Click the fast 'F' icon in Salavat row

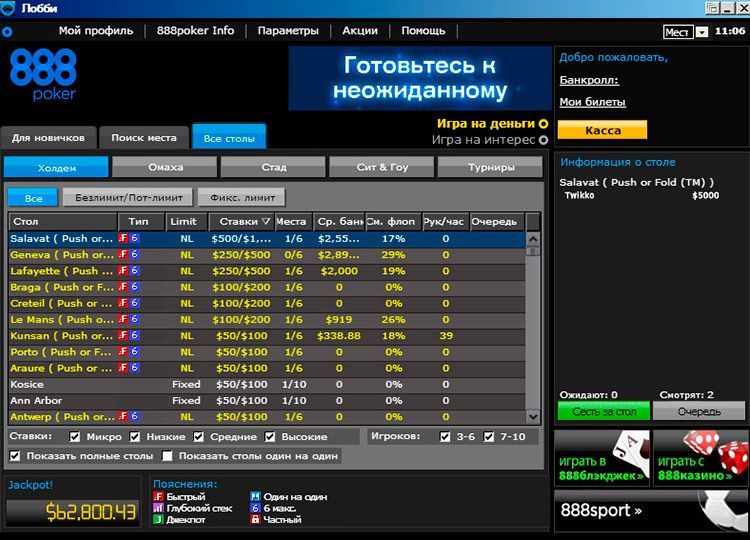point(123,238)
